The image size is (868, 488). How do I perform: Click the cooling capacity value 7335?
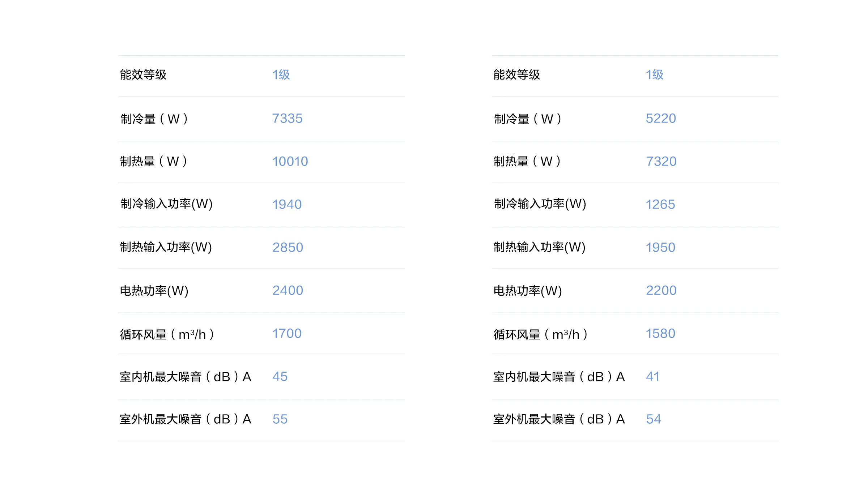point(287,118)
